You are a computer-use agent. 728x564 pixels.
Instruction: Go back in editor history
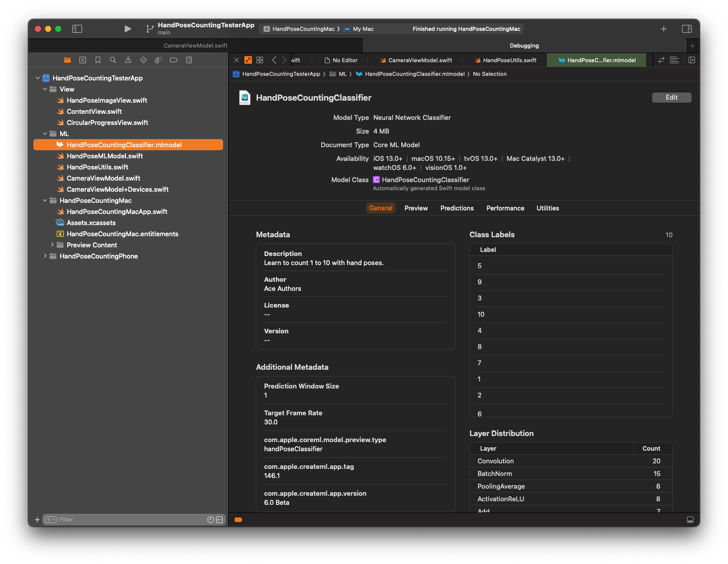[274, 60]
